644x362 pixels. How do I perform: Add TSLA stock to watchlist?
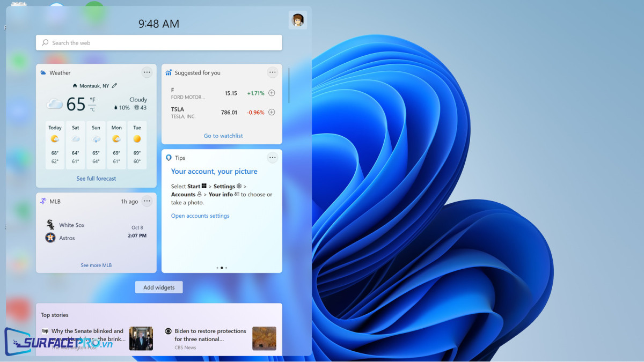tap(272, 112)
